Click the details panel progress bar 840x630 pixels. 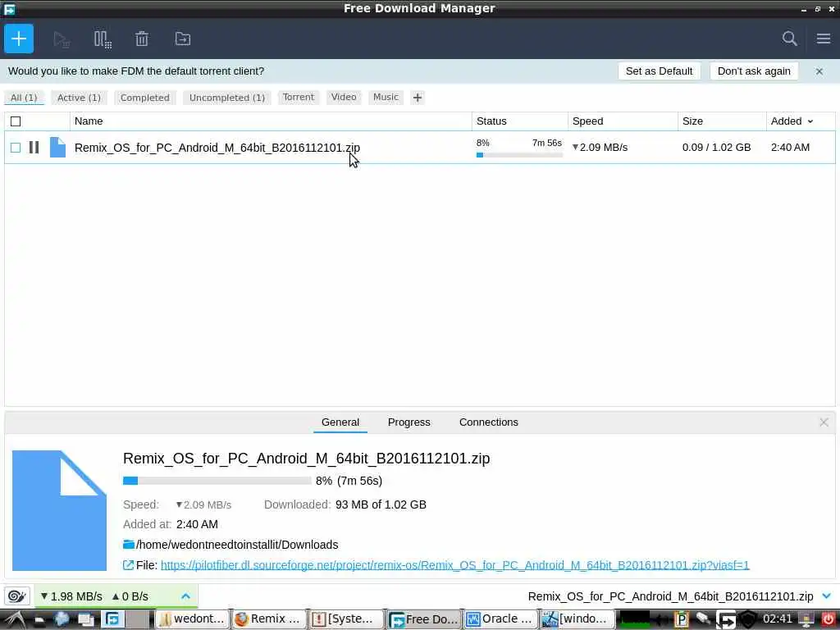[x=217, y=481]
